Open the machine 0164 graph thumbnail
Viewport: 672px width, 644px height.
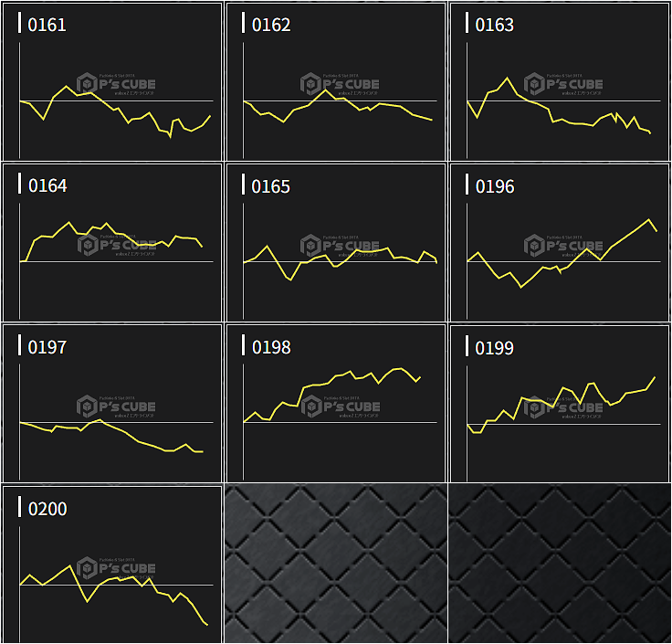coord(112,242)
